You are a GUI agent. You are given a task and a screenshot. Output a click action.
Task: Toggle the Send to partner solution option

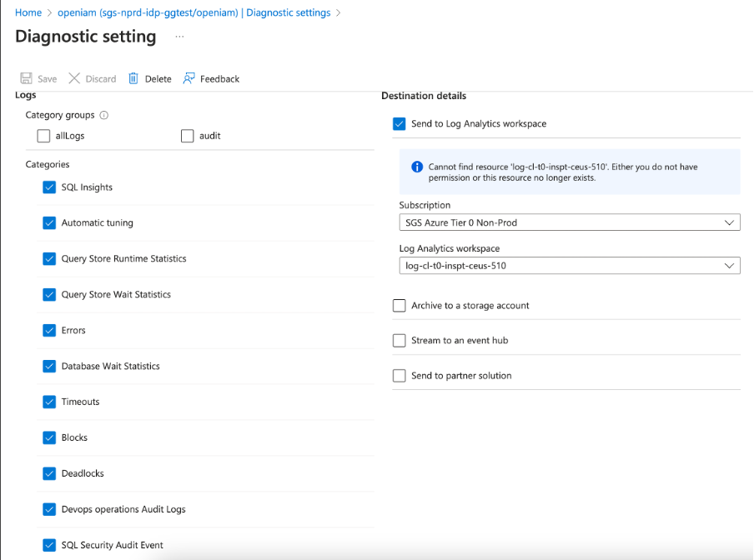pyautogui.click(x=400, y=376)
